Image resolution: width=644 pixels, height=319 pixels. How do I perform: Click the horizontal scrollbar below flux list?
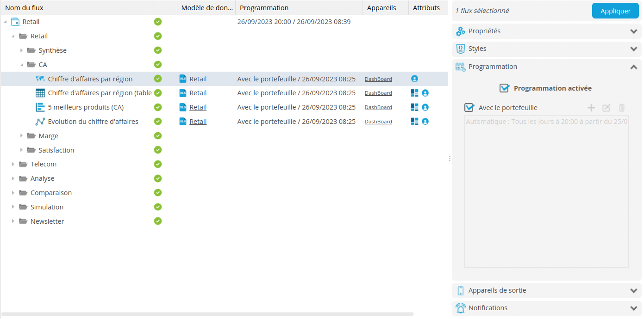click(207, 314)
